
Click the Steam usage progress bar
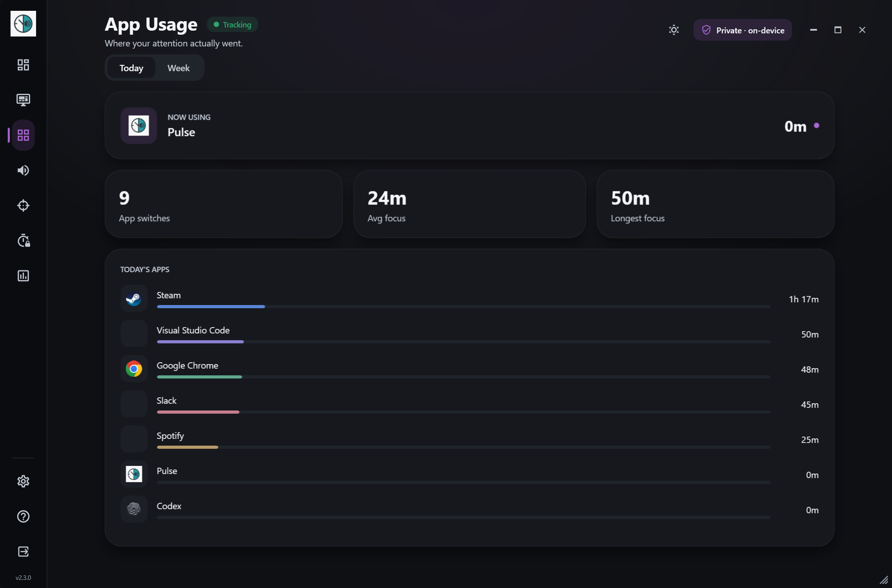[464, 306]
